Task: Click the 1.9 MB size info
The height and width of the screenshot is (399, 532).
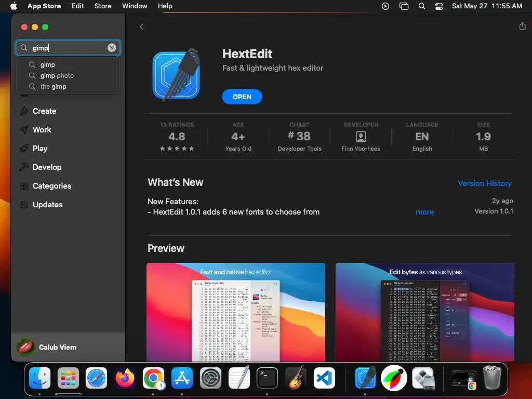Action: tap(483, 137)
